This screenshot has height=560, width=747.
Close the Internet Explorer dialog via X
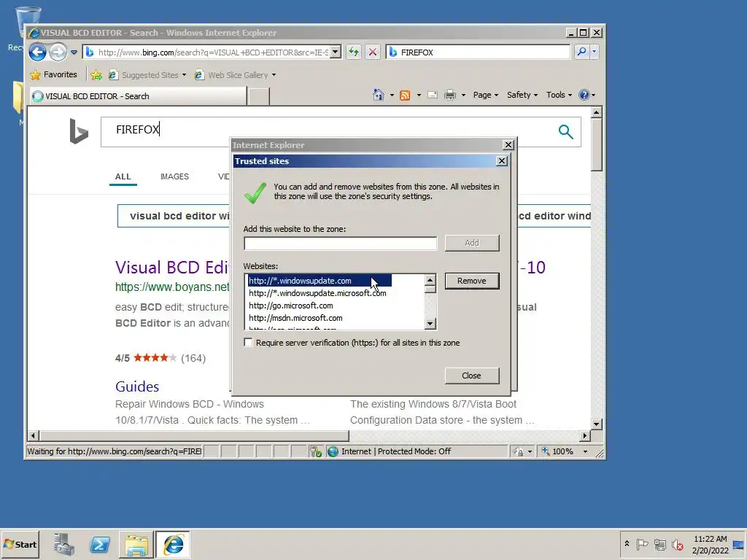click(508, 145)
